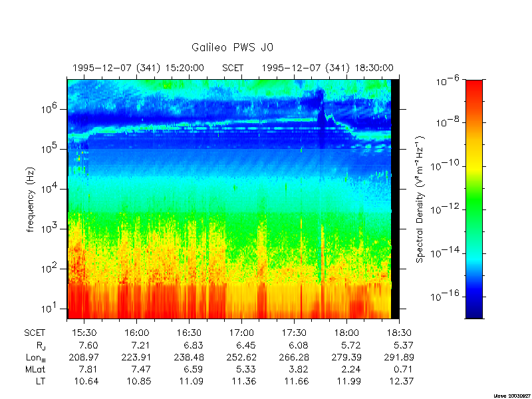Click the 'LT' row label
Screen dimensions: 532x399
(41, 381)
